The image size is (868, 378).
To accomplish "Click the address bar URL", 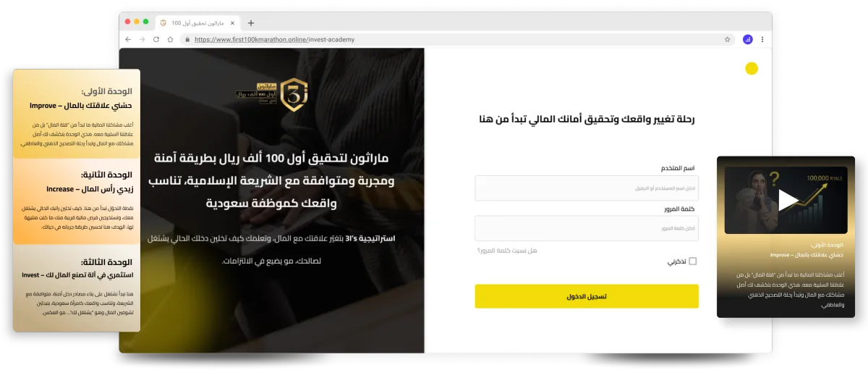I will (x=275, y=39).
